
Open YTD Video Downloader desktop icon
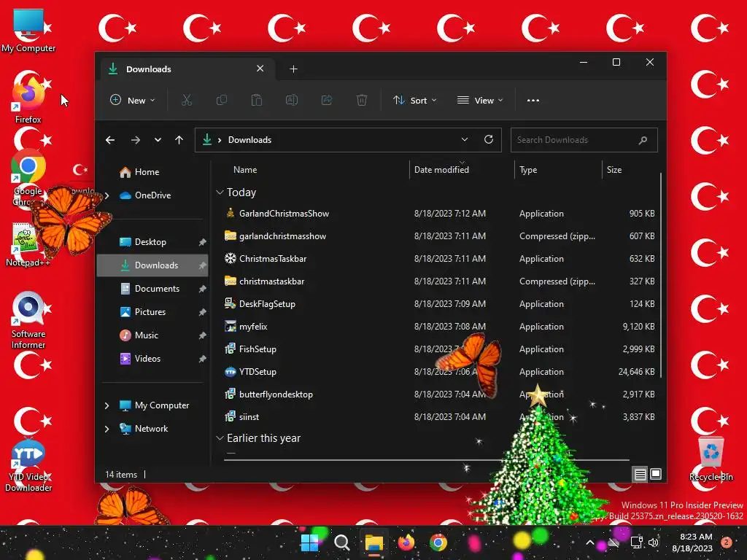click(x=28, y=466)
